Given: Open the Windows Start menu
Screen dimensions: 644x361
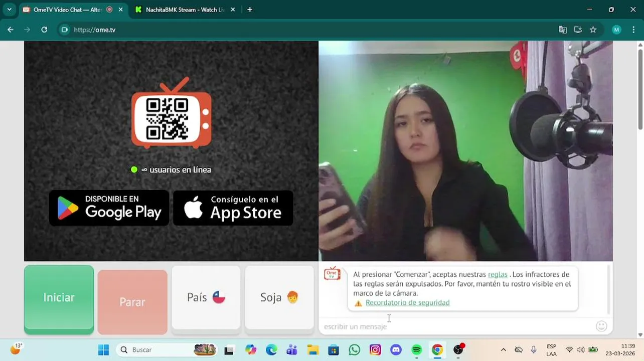Looking at the screenshot, I should coord(103,349).
